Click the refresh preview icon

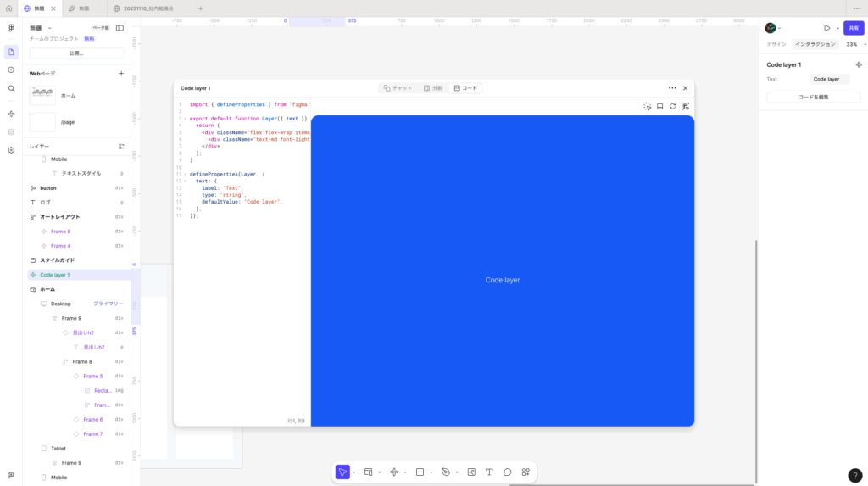672,106
